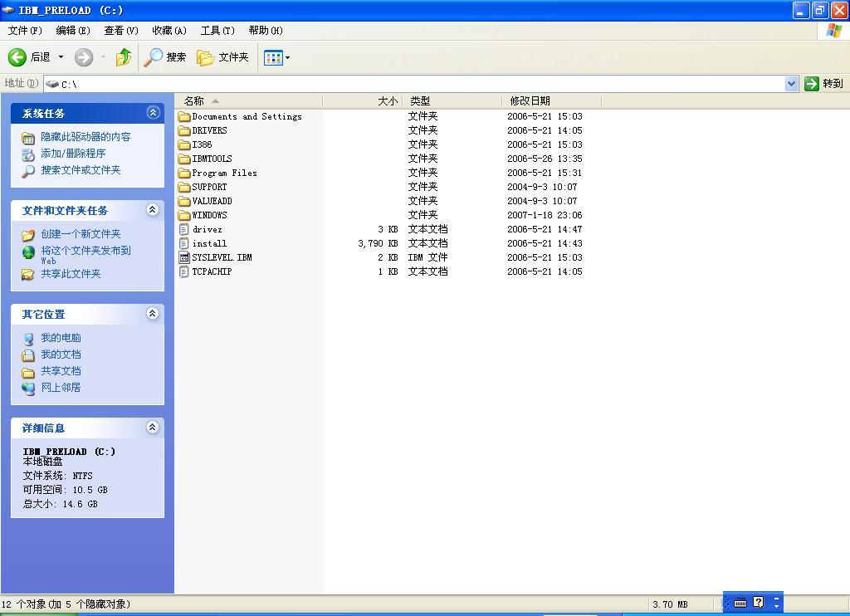Open the 编辑(E) menu
Screen dimensions: 850x616
[73, 31]
